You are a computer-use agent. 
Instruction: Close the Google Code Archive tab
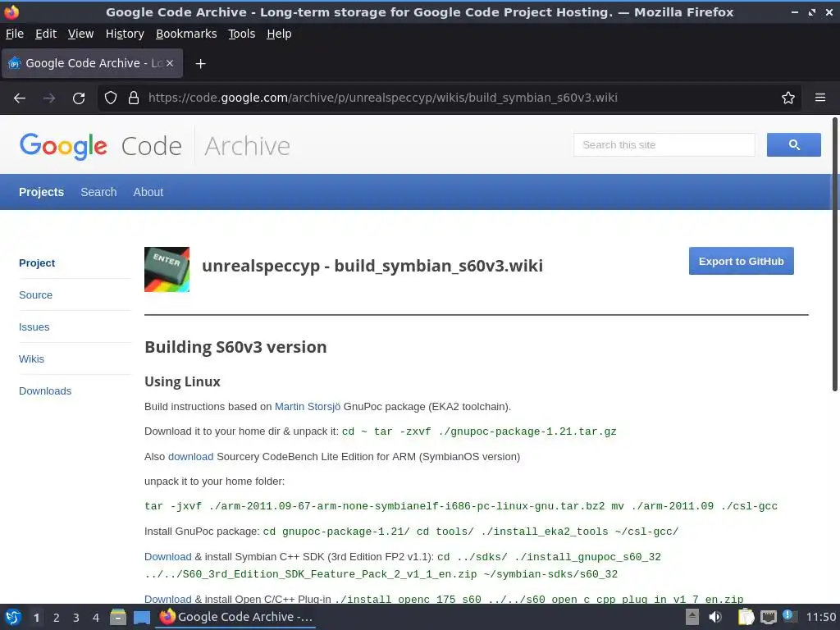coord(169,63)
